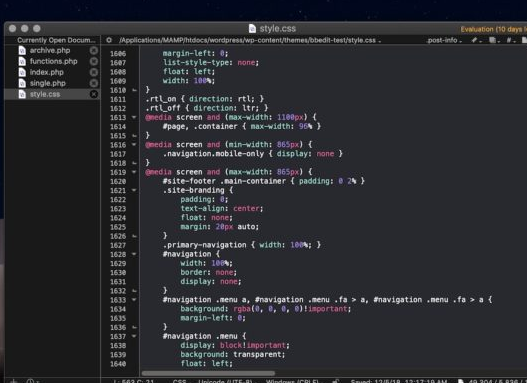The width and height of the screenshot is (527, 383).
Task: Collapse the fold ending at line 1610
Action: click(134, 90)
